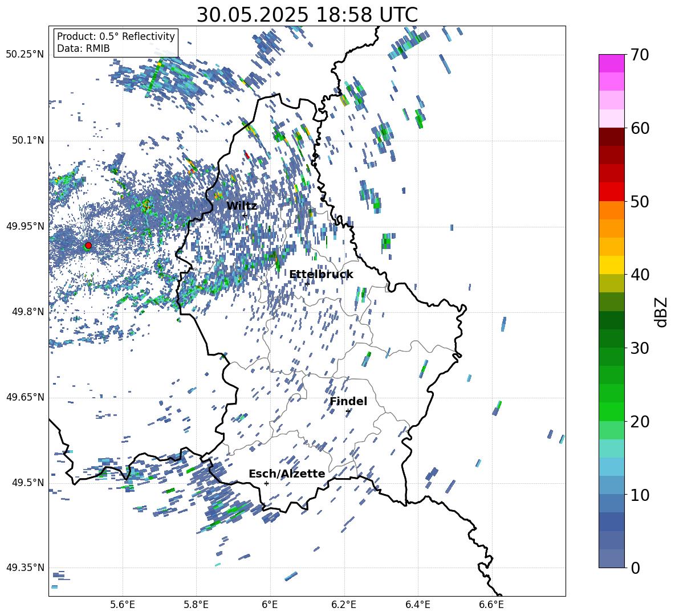The height and width of the screenshot is (616, 675).
Task: Click the 10 value on the colorbar
Action: pyautogui.click(x=640, y=495)
